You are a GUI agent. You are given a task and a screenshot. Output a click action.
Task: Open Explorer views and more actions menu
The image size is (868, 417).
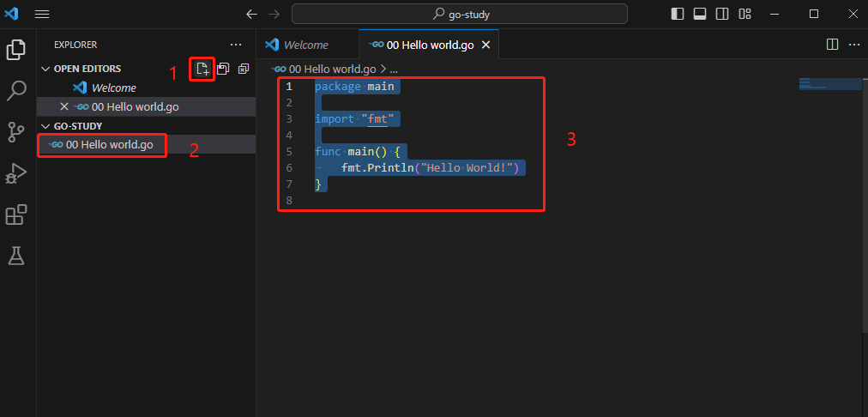point(236,45)
